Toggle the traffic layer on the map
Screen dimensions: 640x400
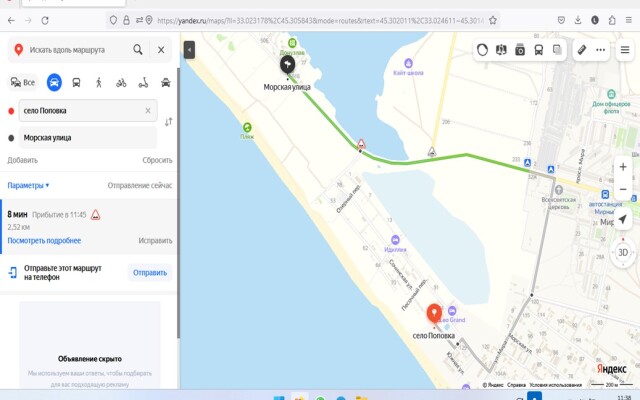coord(482,49)
